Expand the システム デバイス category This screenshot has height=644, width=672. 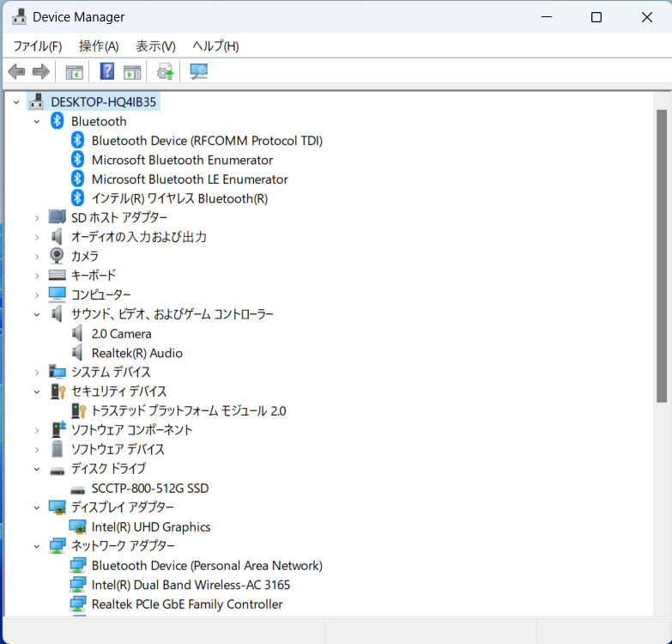point(37,372)
